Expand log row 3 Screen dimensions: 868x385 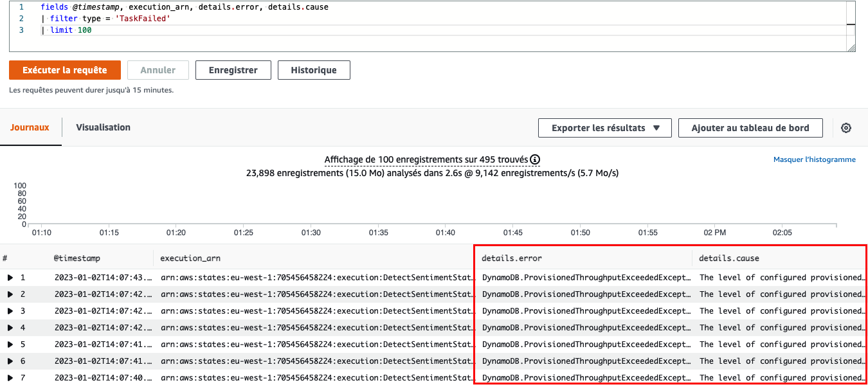(x=10, y=311)
